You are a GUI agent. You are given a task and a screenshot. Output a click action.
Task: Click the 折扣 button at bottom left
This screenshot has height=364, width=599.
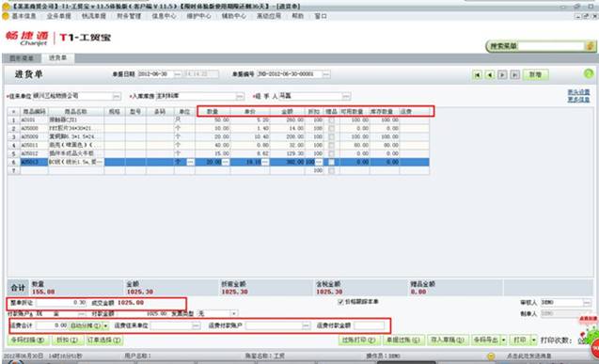click(68, 340)
